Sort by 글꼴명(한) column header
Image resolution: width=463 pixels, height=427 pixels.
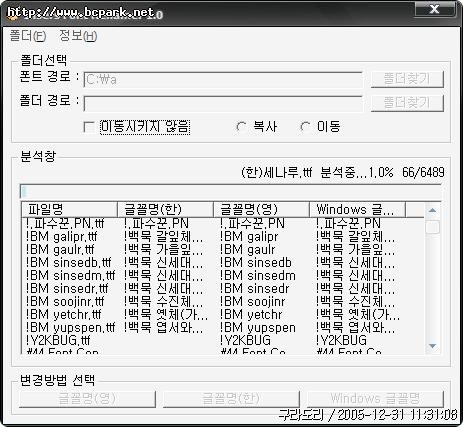tap(165, 209)
